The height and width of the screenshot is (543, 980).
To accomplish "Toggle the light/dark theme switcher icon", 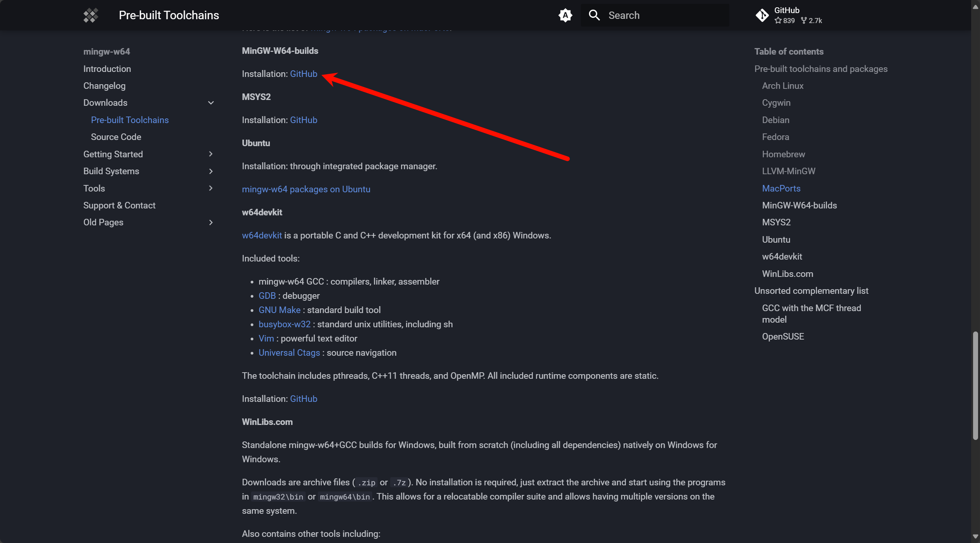I will click(565, 15).
